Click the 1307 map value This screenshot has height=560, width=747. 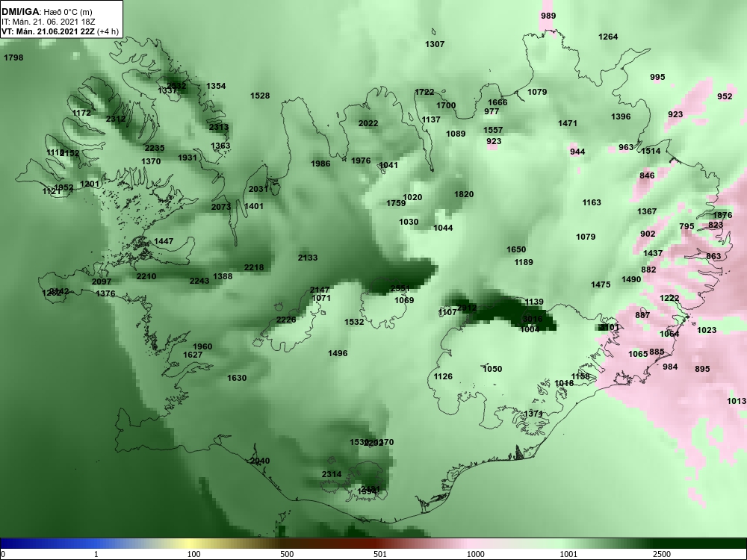pyautogui.click(x=435, y=44)
